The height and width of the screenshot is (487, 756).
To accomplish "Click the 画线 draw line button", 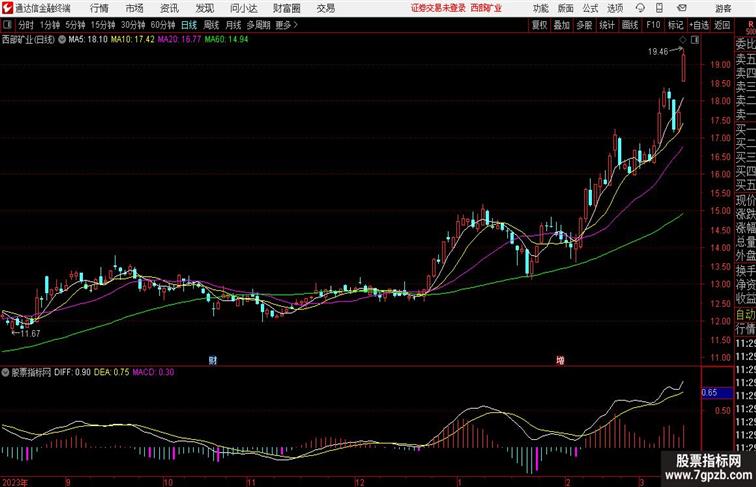I will pyautogui.click(x=630, y=25).
